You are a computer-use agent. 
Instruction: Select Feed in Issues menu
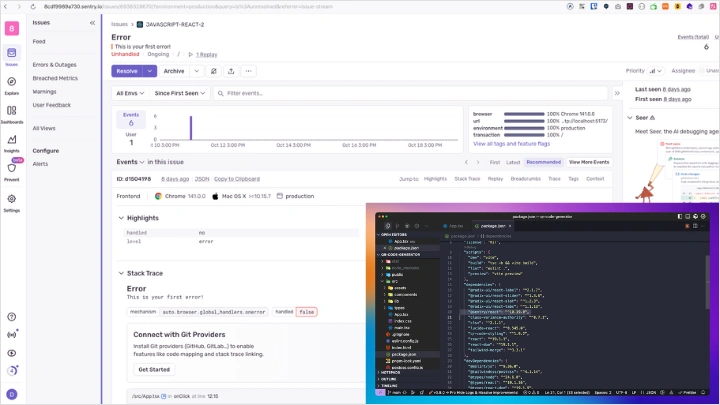(39, 41)
